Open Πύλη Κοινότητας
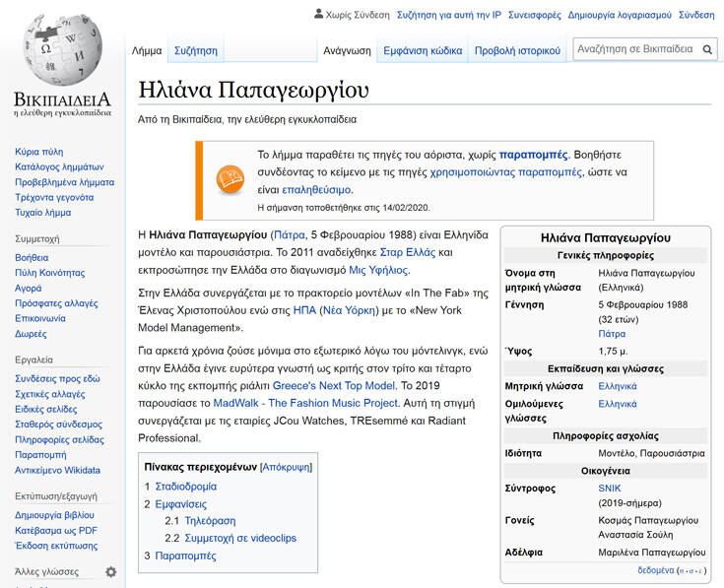724x588 pixels. tap(50, 273)
